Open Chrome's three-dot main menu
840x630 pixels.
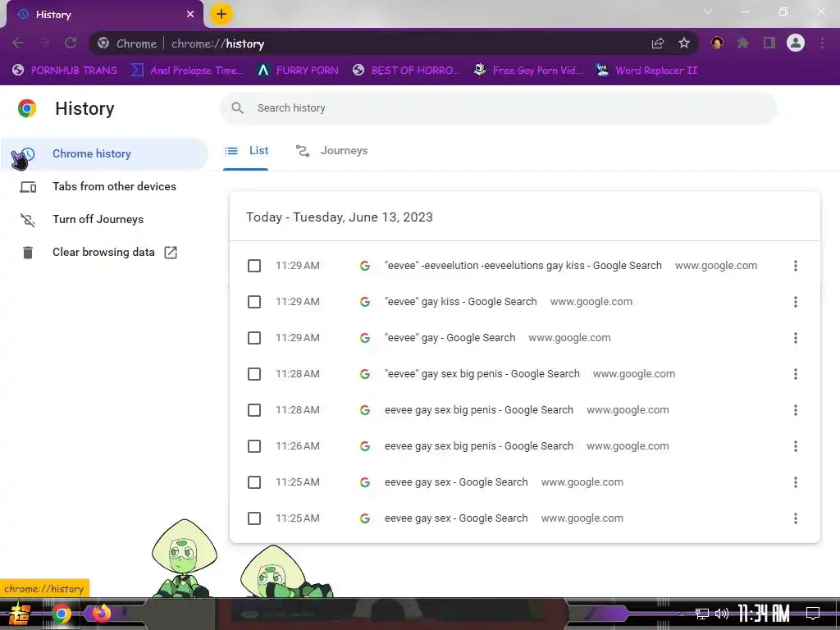(x=822, y=43)
